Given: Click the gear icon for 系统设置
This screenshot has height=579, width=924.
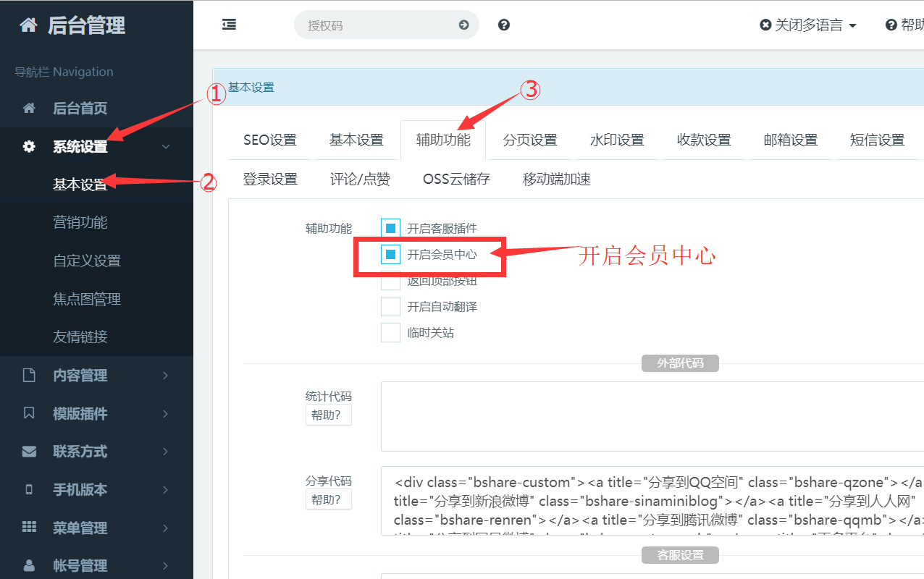Looking at the screenshot, I should pyautogui.click(x=29, y=147).
